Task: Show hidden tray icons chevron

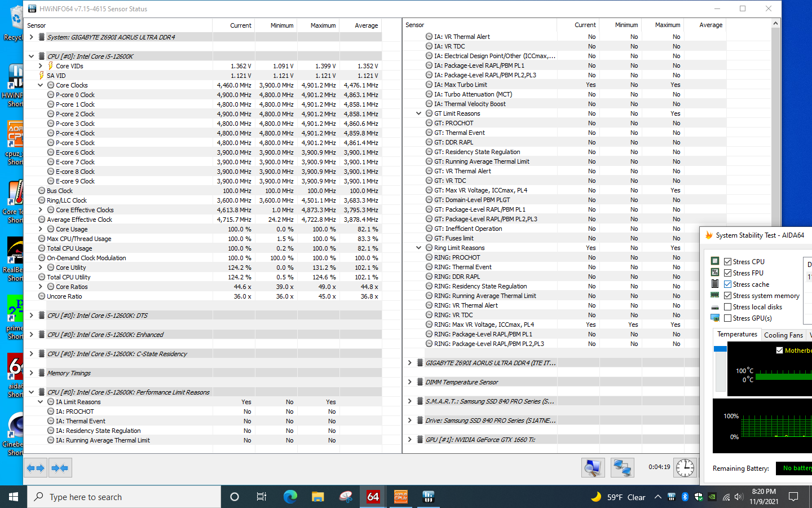Action: click(657, 497)
